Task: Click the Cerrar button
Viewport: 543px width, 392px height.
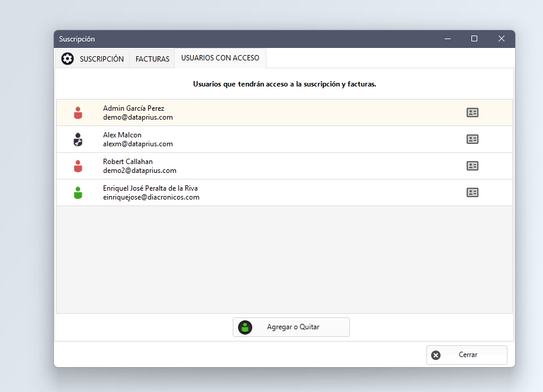Action: coord(467,355)
